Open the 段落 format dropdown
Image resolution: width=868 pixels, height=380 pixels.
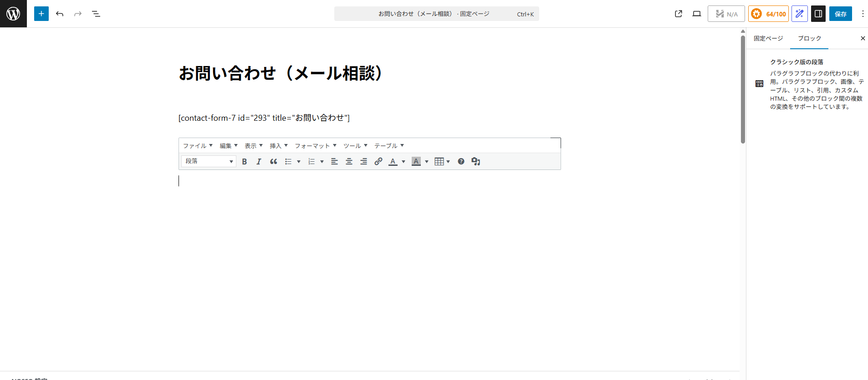pos(209,161)
